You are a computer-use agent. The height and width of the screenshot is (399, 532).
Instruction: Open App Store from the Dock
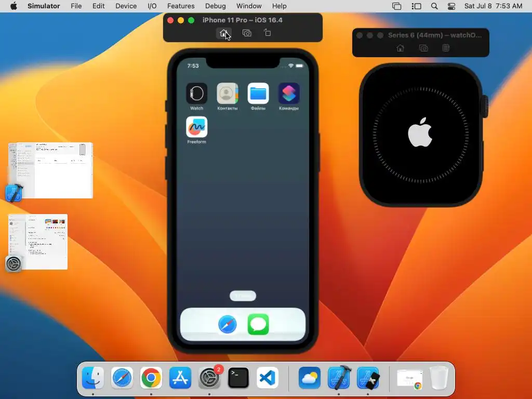(x=180, y=378)
